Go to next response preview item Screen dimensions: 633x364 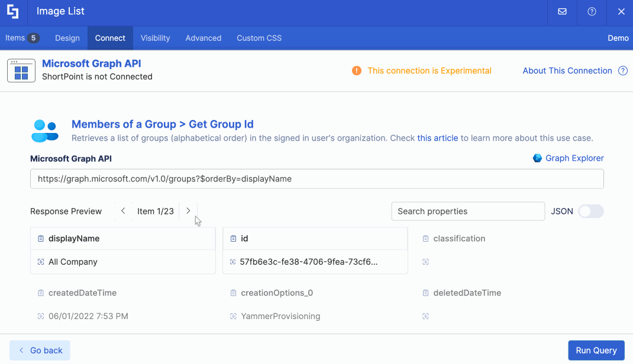tap(188, 211)
